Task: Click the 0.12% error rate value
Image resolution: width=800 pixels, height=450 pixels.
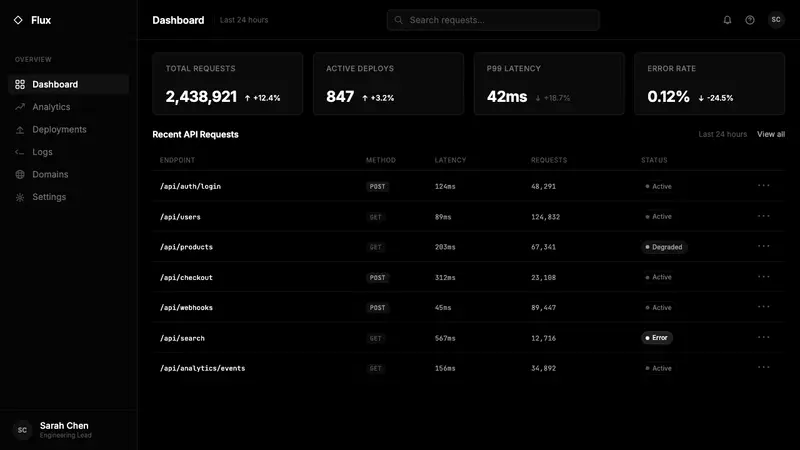Action: point(668,96)
